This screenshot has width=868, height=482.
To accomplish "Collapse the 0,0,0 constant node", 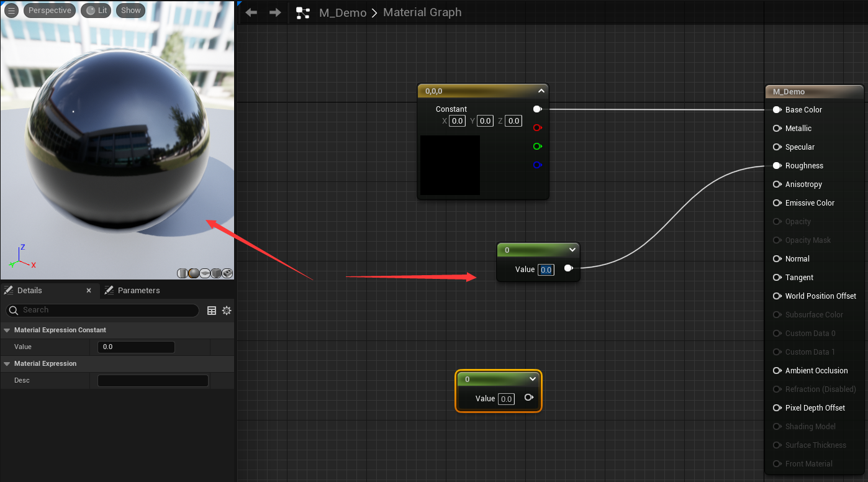I will (x=541, y=91).
